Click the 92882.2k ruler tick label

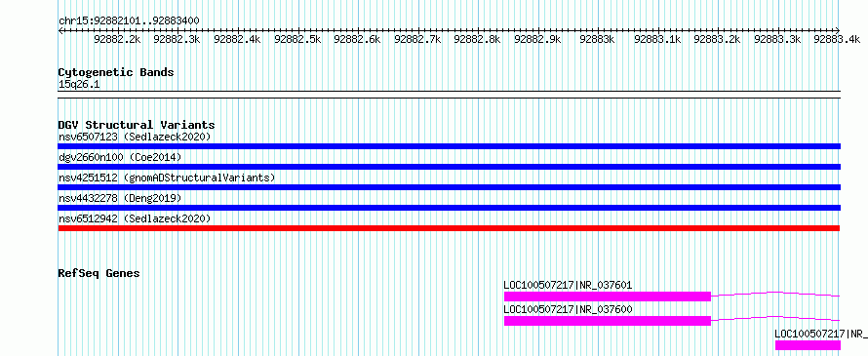117,39
